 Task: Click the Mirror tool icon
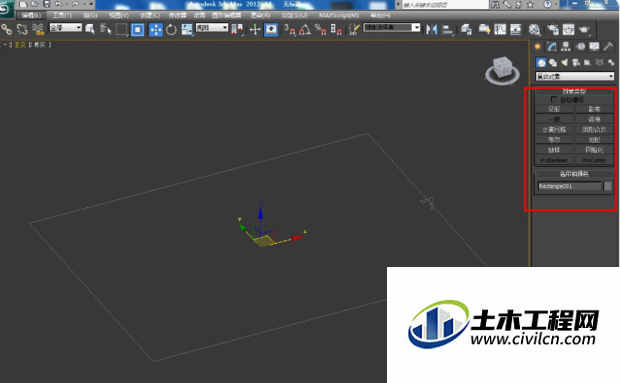point(432,30)
